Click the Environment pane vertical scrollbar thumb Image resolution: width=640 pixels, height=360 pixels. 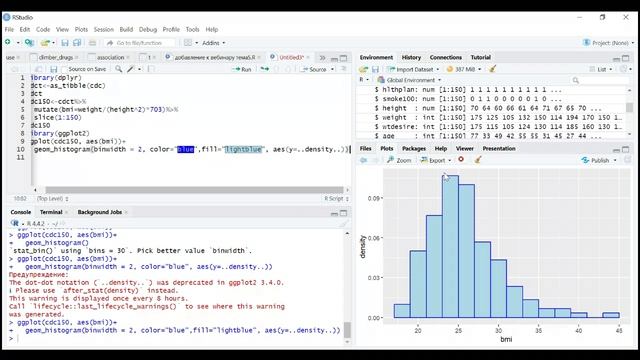(x=629, y=107)
